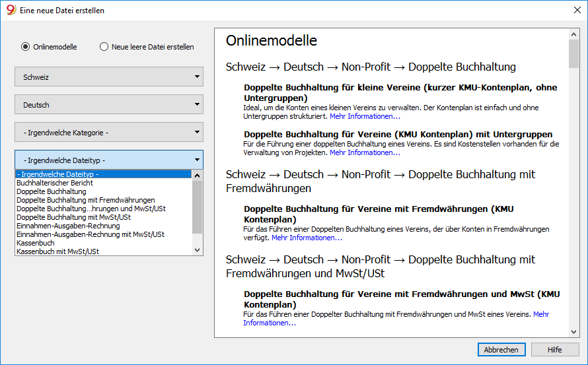This screenshot has width=588, height=365.
Task: Select Buchhalterischer Bericht from list
Action: click(55, 183)
